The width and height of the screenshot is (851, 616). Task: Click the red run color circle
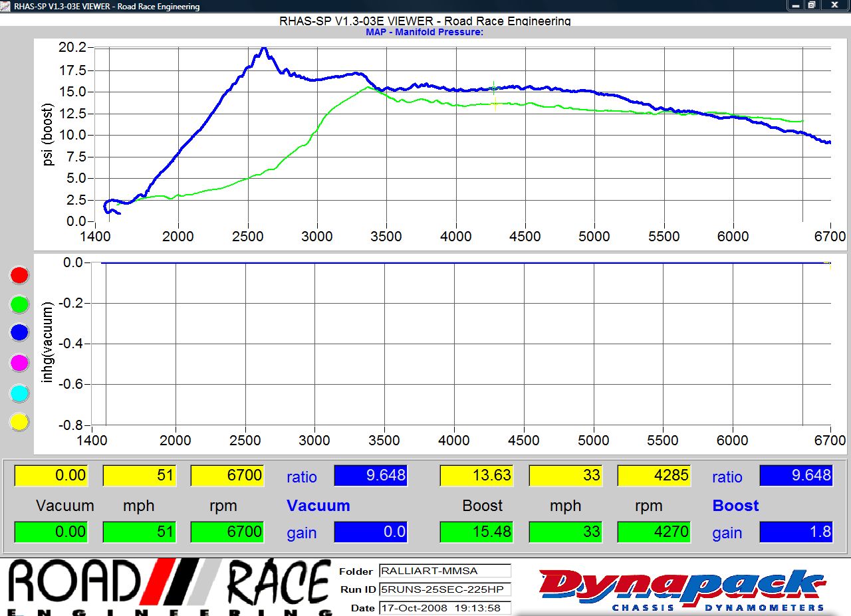coord(19,275)
